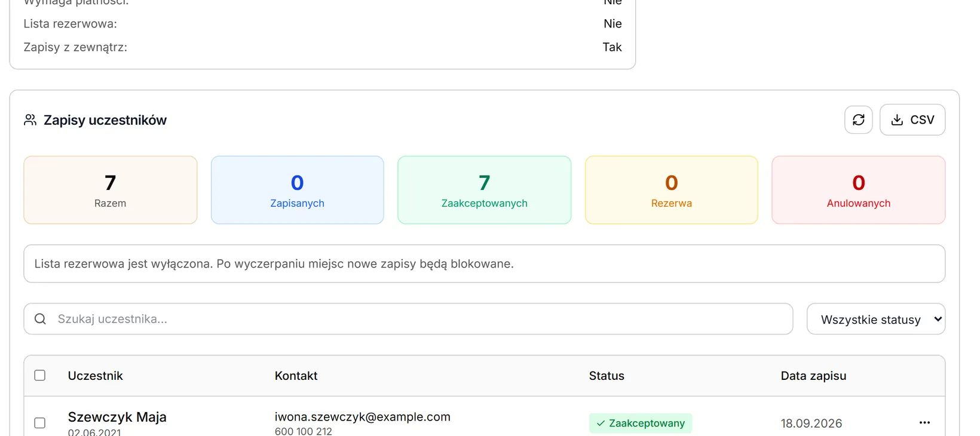This screenshot has height=436, width=980.
Task: Click the Uczestnik column header
Action: tap(95, 376)
